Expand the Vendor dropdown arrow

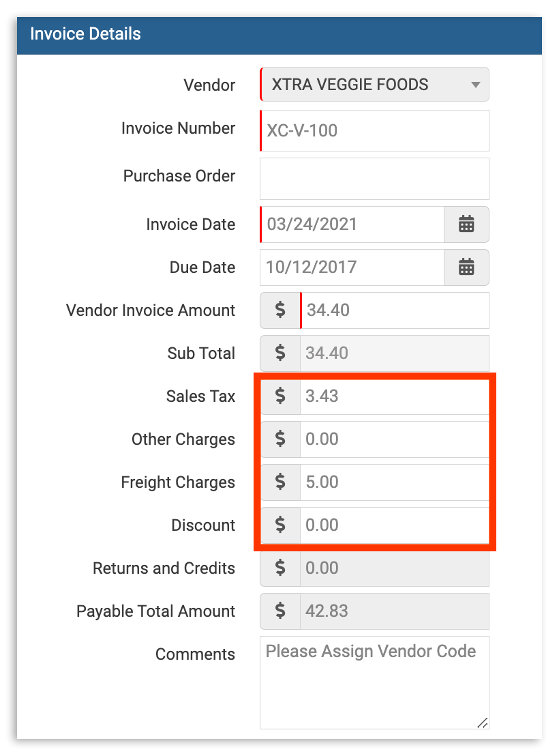point(476,85)
